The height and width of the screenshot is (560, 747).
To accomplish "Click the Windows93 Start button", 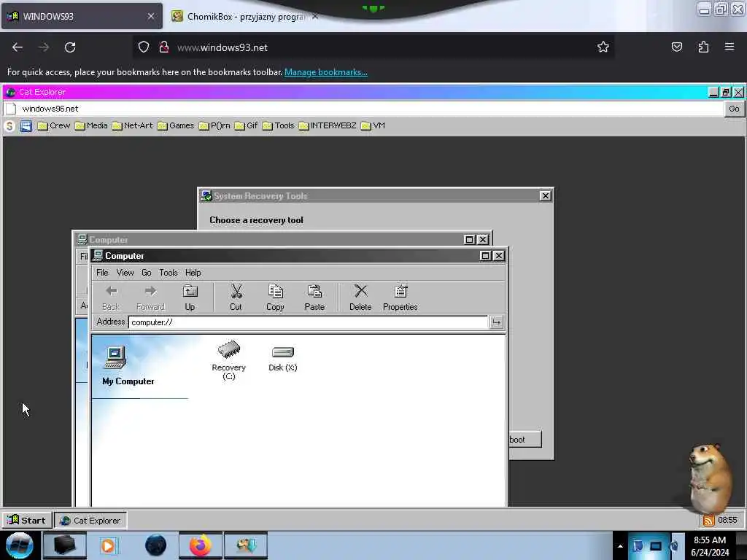I will [x=27, y=520].
